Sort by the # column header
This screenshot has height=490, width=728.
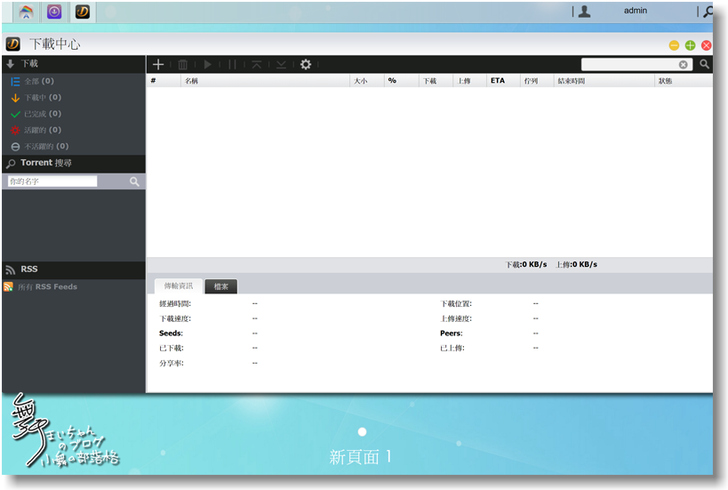click(163, 81)
